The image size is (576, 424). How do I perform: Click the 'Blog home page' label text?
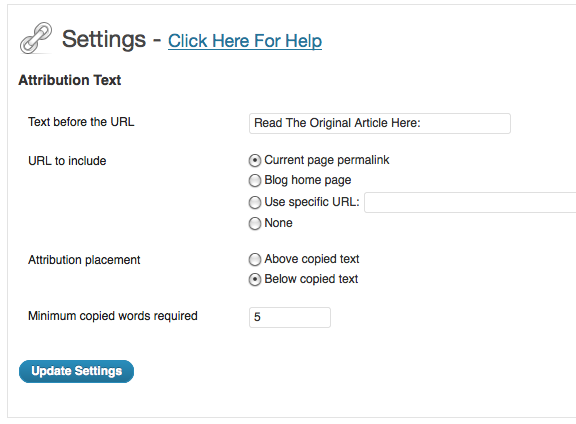tap(308, 180)
